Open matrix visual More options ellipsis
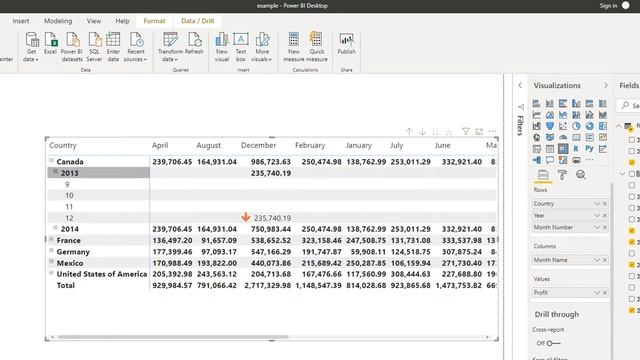The width and height of the screenshot is (640, 360). point(492,131)
